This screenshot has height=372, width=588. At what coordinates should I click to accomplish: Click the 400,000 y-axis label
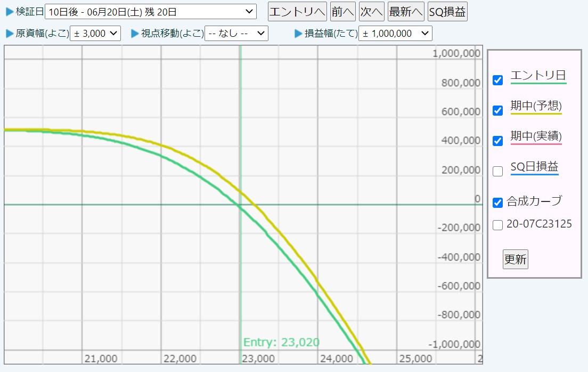(x=461, y=140)
